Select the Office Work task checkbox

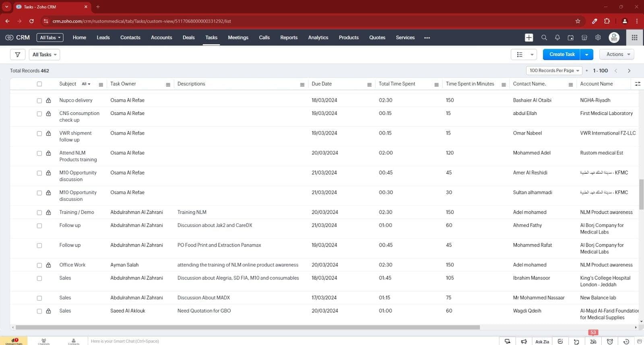coord(39,265)
